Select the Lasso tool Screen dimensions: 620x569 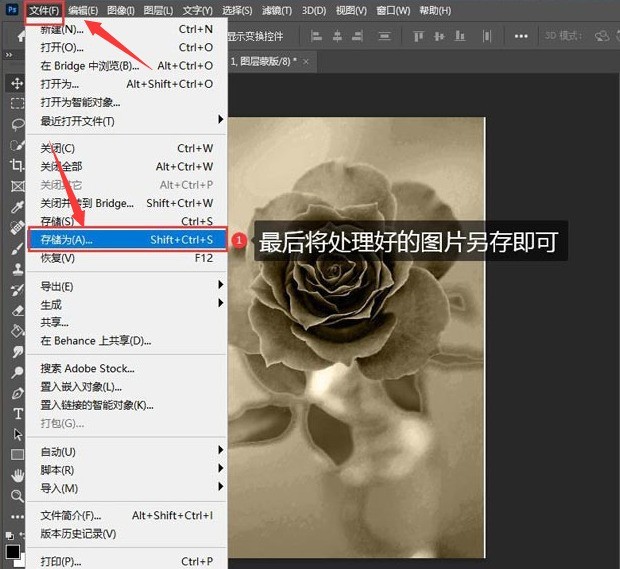click(17, 124)
